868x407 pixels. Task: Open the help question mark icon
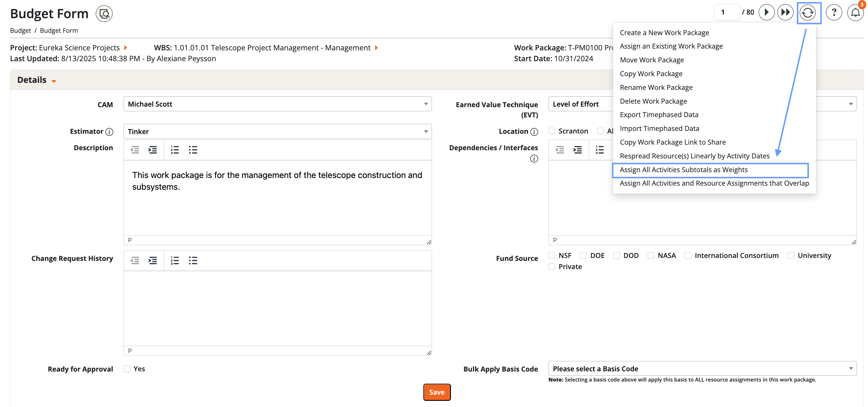pyautogui.click(x=834, y=13)
